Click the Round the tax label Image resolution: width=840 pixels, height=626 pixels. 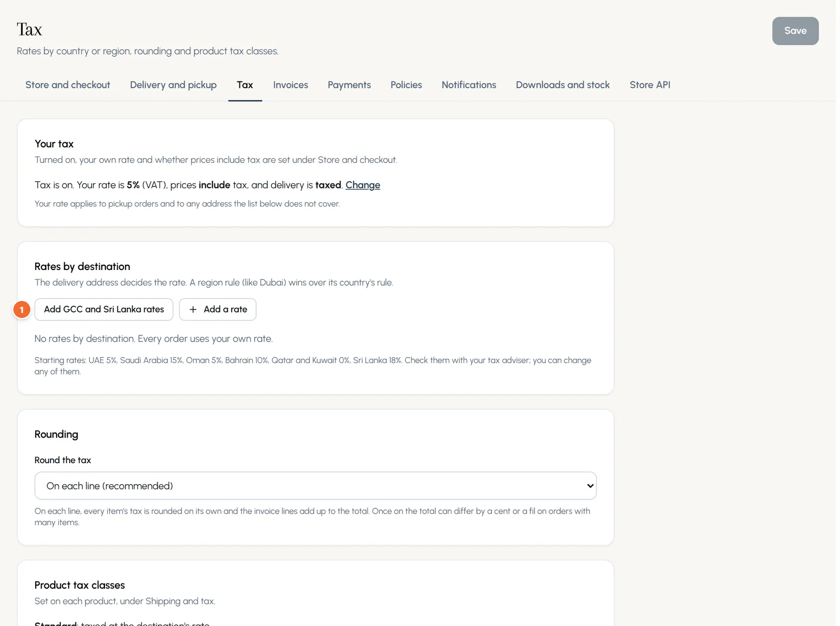coord(63,460)
